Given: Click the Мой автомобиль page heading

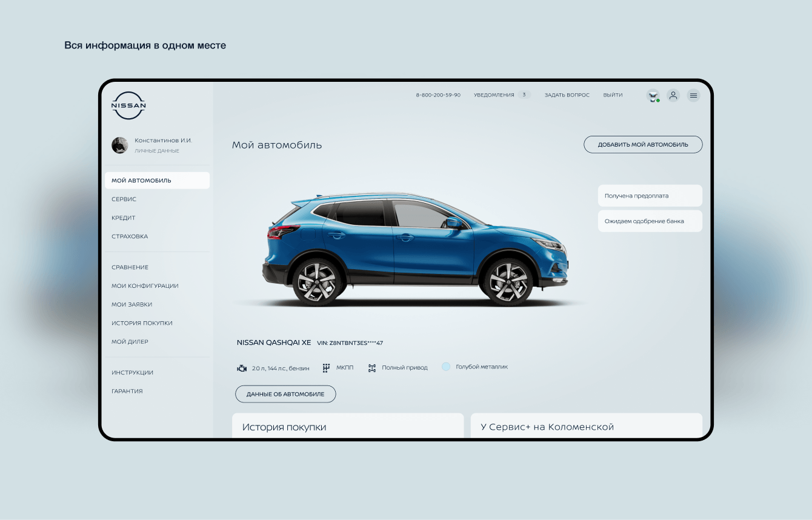Looking at the screenshot, I should click(277, 145).
